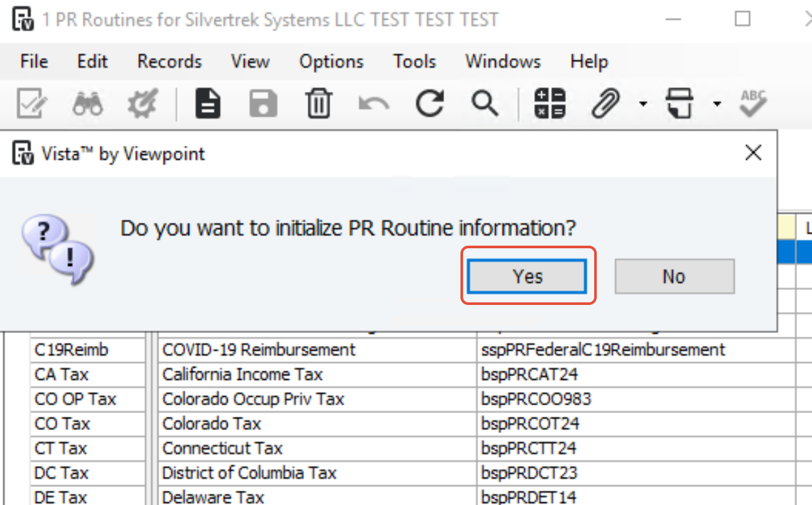Close the Vista by Viewpoint dialog

pyautogui.click(x=753, y=153)
